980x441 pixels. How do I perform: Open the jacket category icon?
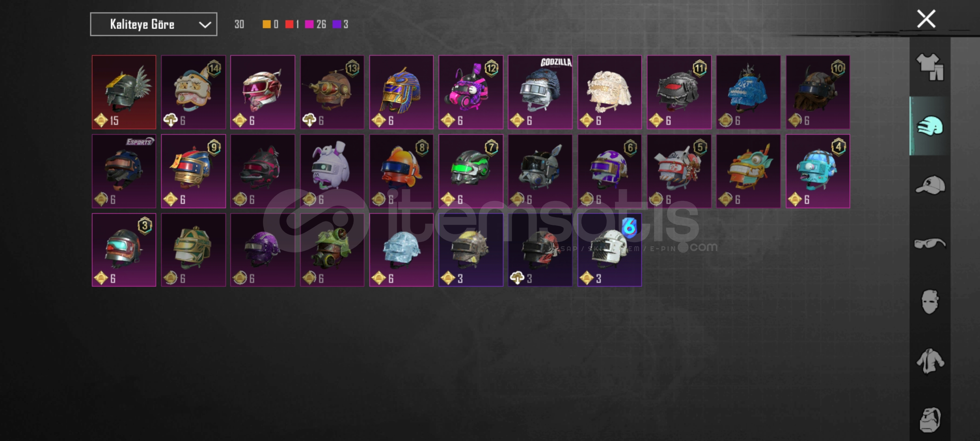pyautogui.click(x=930, y=361)
